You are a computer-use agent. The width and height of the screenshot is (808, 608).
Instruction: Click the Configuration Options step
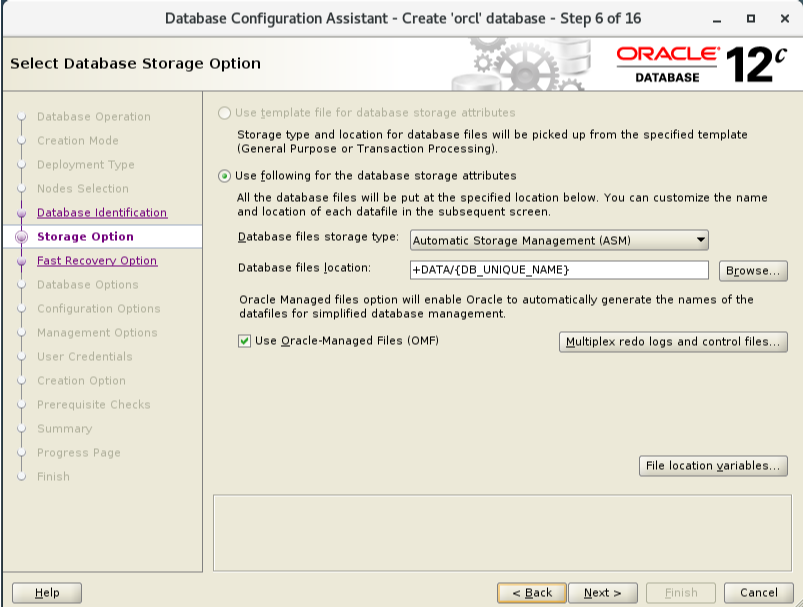(x=98, y=309)
